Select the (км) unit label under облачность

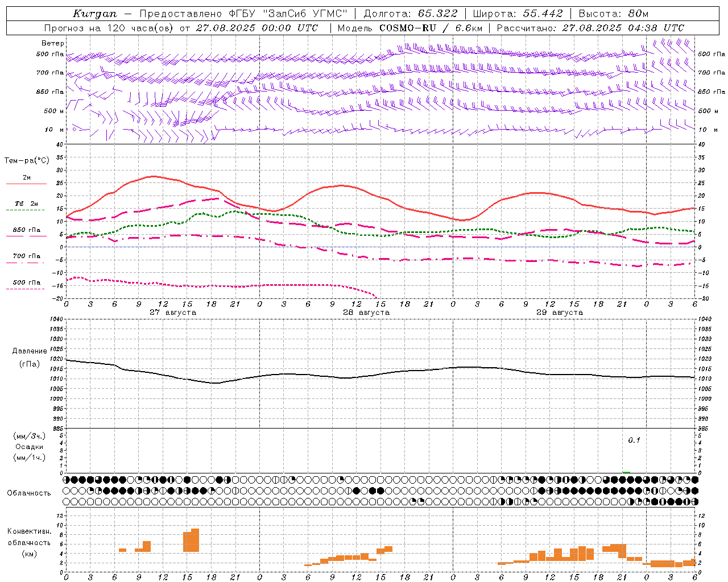[30, 554]
